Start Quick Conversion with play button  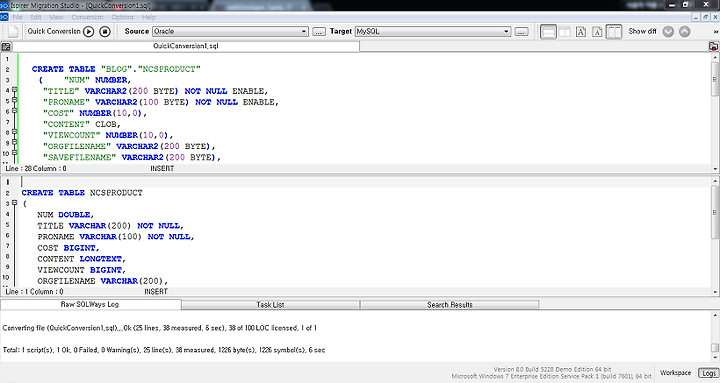89,31
